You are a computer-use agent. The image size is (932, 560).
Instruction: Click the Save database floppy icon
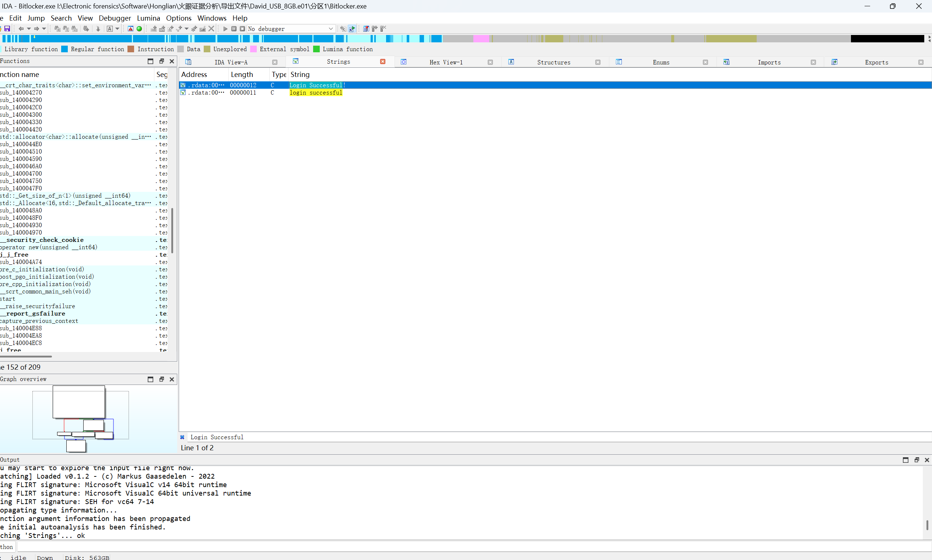click(x=7, y=29)
